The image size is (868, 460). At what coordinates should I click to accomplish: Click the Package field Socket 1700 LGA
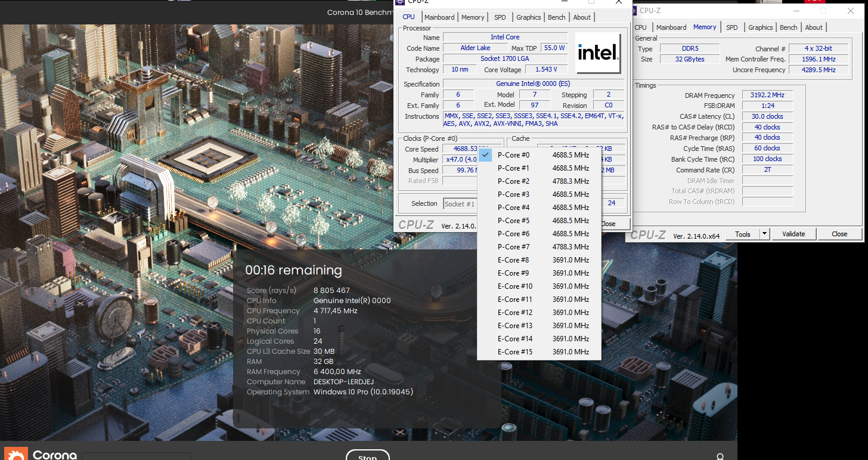tap(505, 58)
